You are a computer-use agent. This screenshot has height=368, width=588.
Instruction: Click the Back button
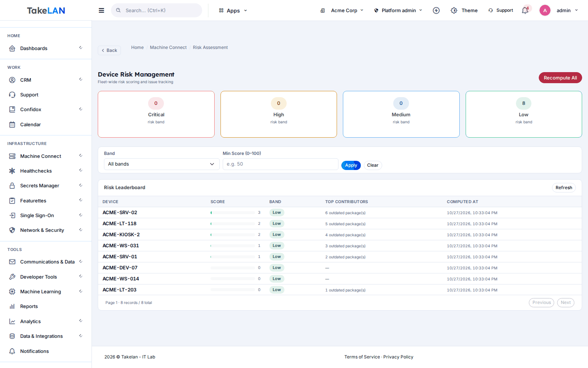pyautogui.click(x=109, y=50)
